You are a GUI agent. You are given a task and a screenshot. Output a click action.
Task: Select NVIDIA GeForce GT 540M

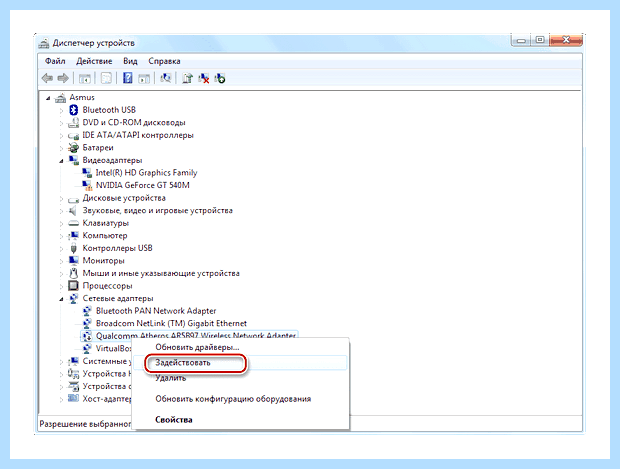point(143,185)
